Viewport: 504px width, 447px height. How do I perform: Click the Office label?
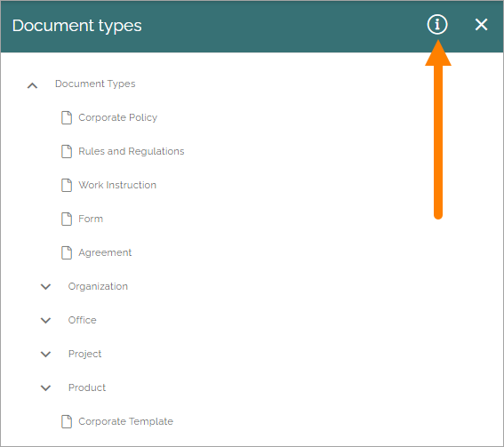pyautogui.click(x=83, y=320)
